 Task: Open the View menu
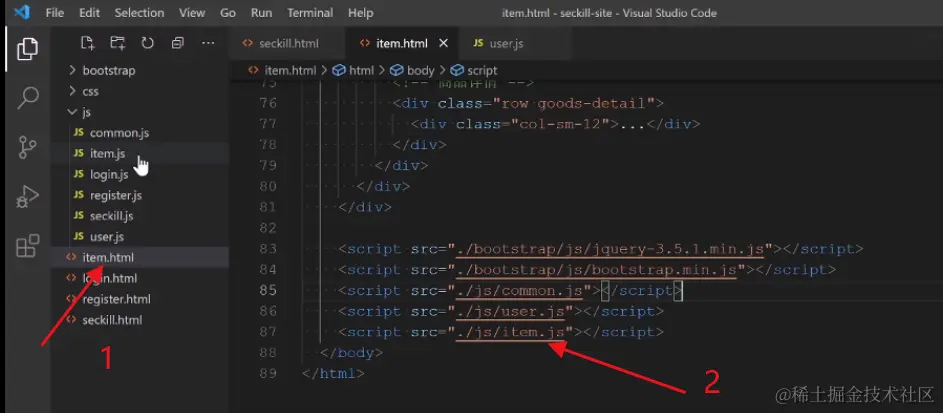click(192, 13)
